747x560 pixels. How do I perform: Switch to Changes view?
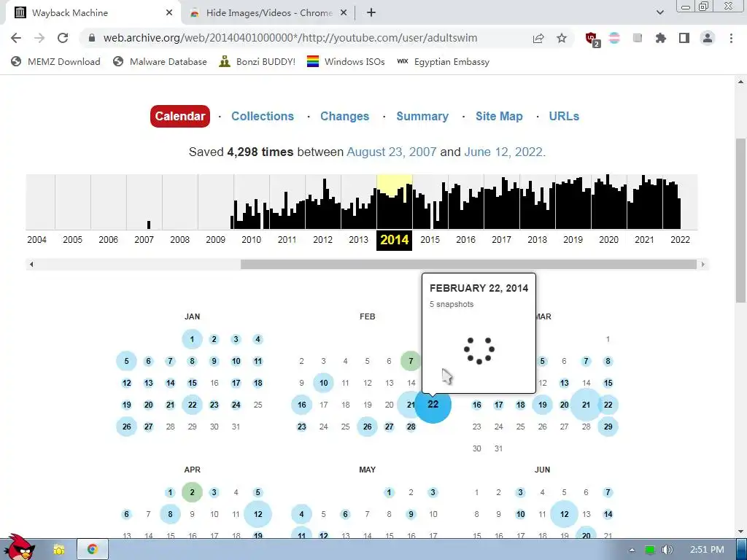[x=344, y=116]
